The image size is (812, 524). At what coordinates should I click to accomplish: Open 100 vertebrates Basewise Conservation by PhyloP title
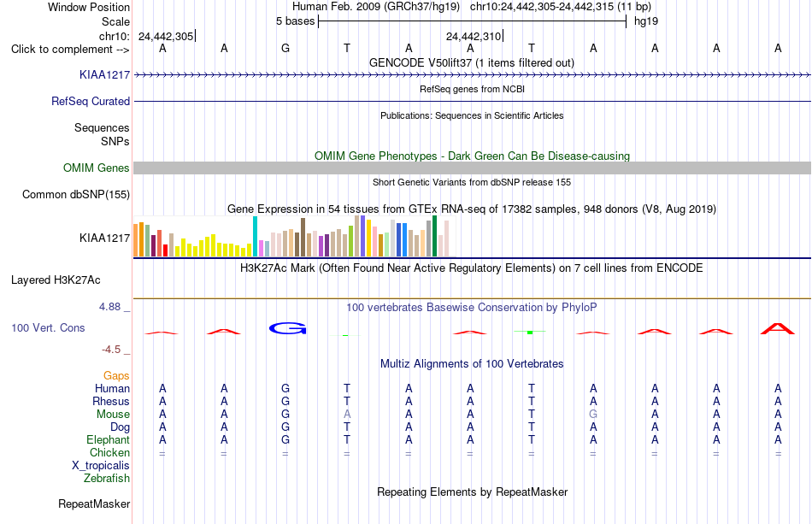[x=472, y=308]
